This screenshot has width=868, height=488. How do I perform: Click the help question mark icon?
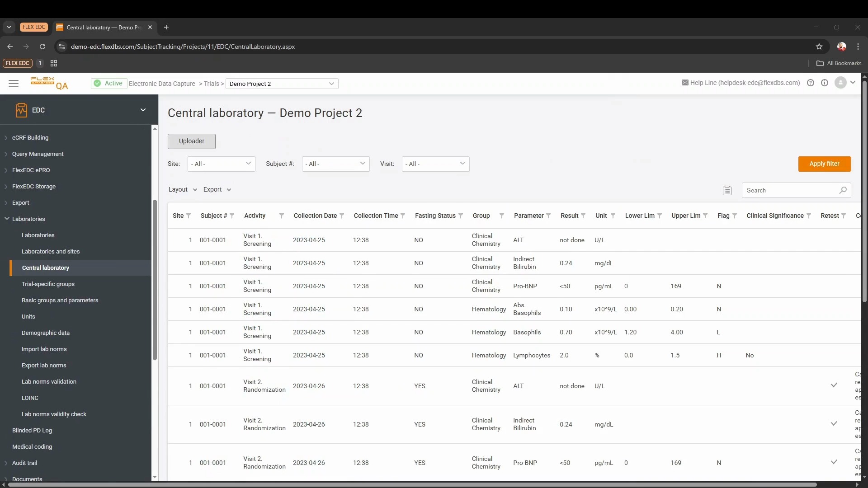click(811, 83)
